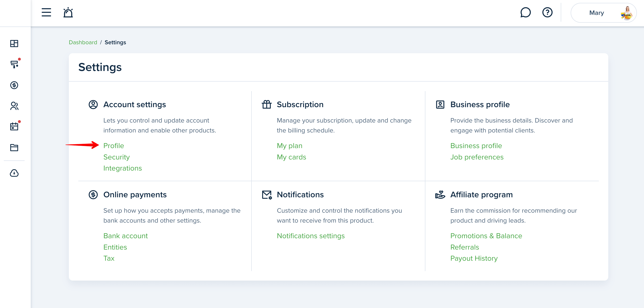Screen dimensions: 644x308
Task: Open the dashboard grid sidebar icon
Action: pyautogui.click(x=14, y=44)
